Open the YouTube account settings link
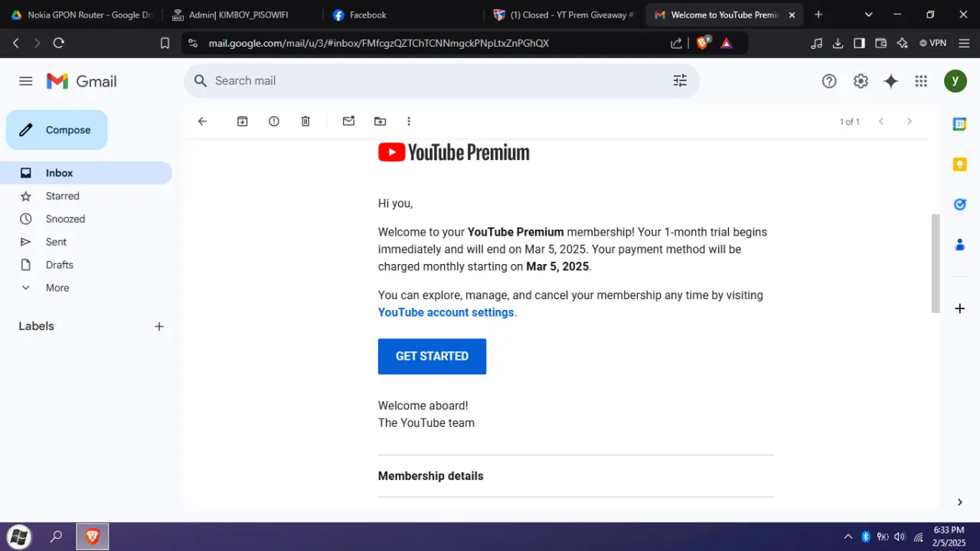This screenshot has width=980, height=551. (x=446, y=312)
